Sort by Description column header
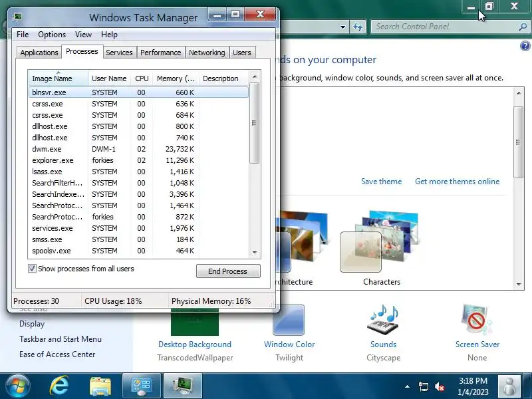The height and width of the screenshot is (399, 532). coord(223,78)
